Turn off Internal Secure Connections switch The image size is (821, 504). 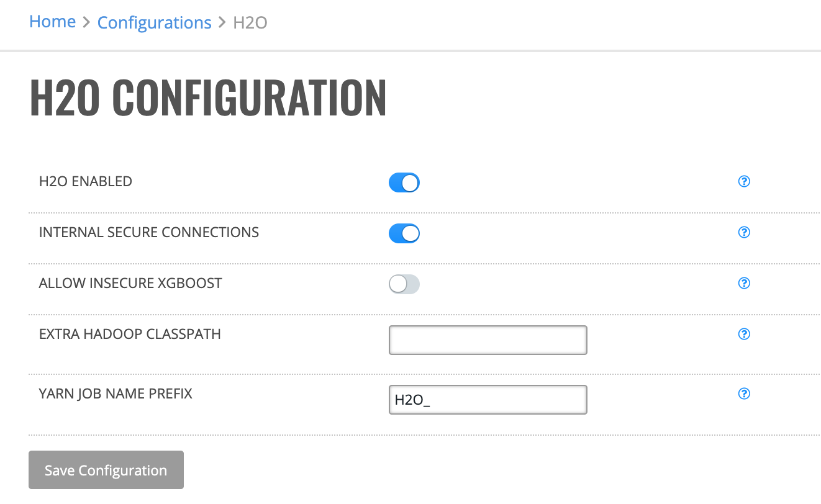[x=404, y=233]
